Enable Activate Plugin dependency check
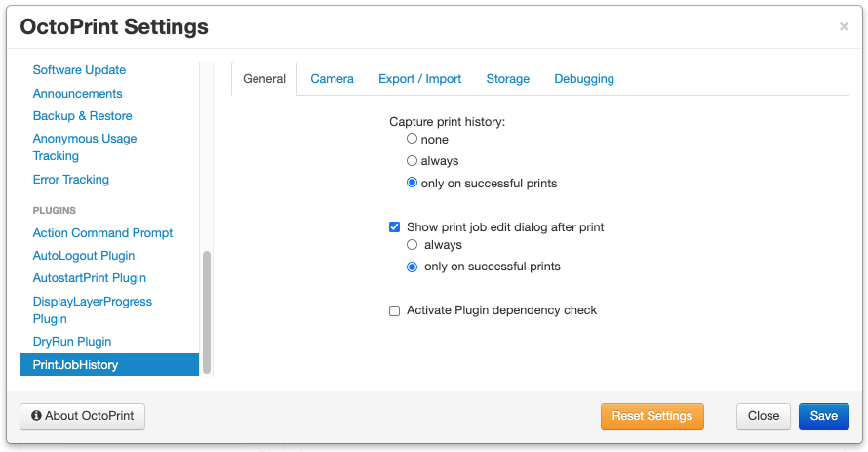868x452 pixels. pos(395,310)
